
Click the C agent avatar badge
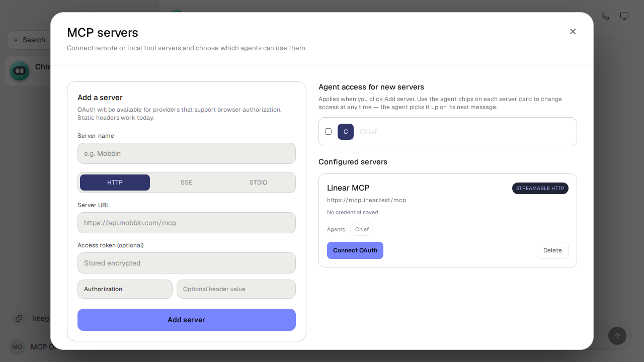346,132
